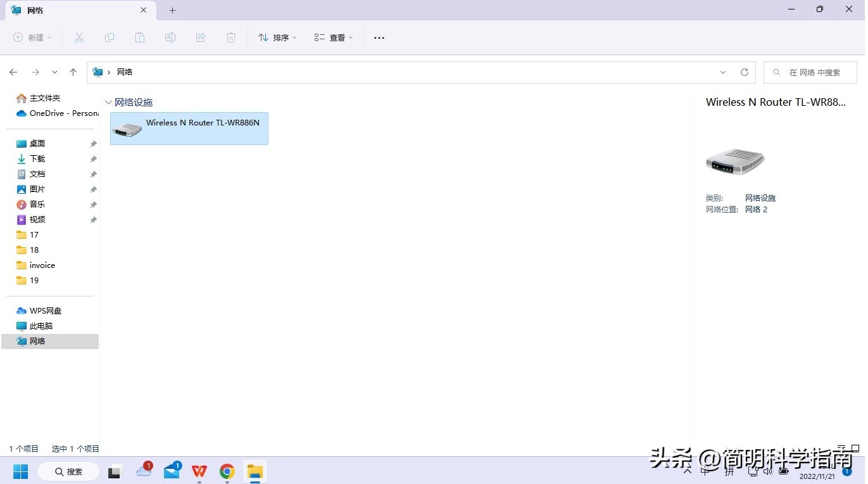The height and width of the screenshot is (484, 868).
Task: Open the 查看 view options dropdown
Action: (x=332, y=37)
